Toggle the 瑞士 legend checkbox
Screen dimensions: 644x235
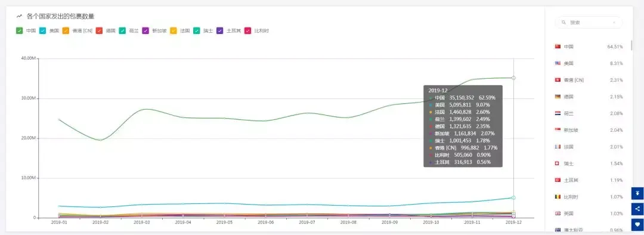(x=197, y=30)
